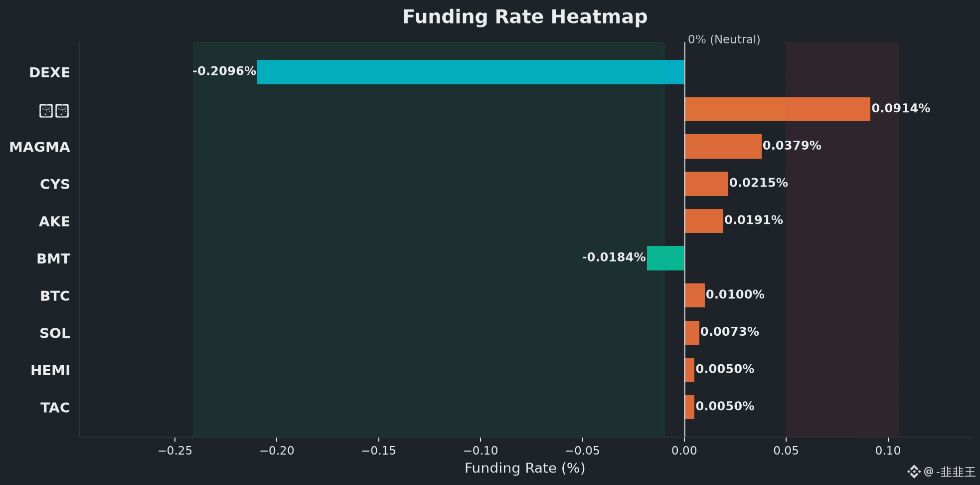Click the −0.15 x-axis tick label
980x485 pixels.
[379, 451]
